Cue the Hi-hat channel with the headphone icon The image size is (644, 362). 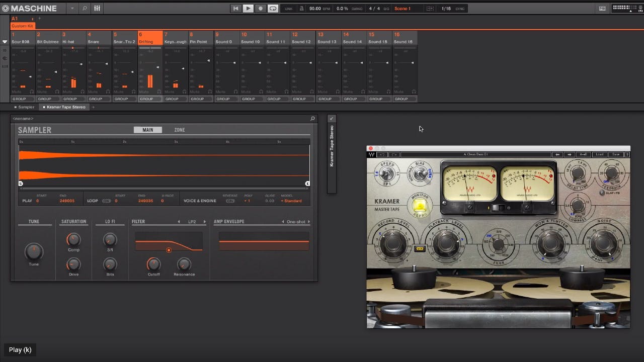pos(83,92)
